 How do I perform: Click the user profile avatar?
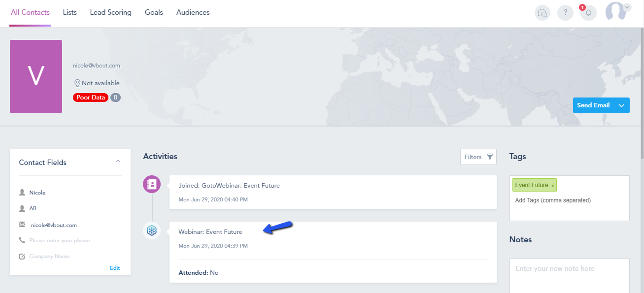(x=615, y=11)
